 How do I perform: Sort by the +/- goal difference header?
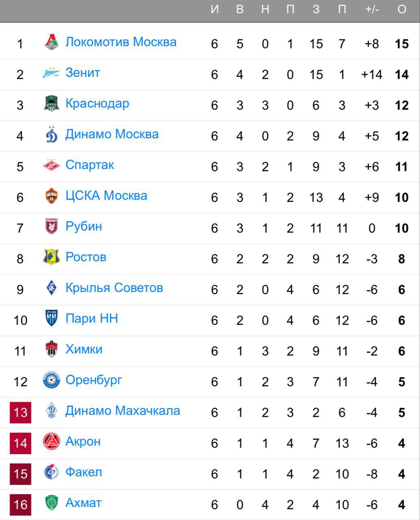tap(372, 10)
